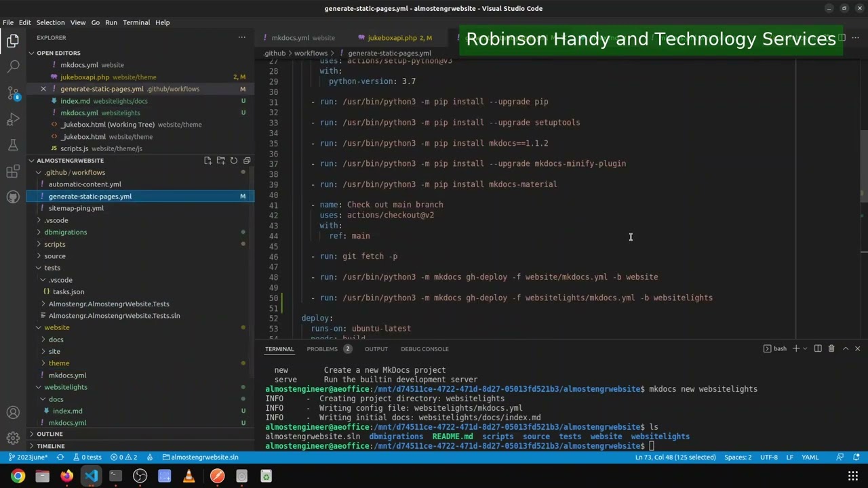Open terminal launch profile dropdown arrow

click(x=805, y=348)
